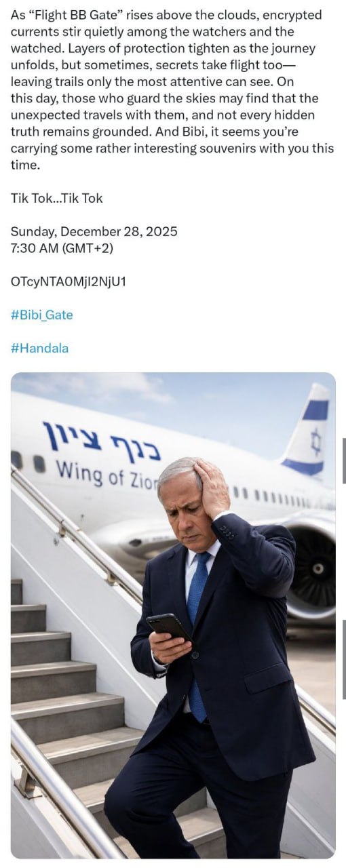
Task: Open the attached airplane photo
Action: [173, 615]
